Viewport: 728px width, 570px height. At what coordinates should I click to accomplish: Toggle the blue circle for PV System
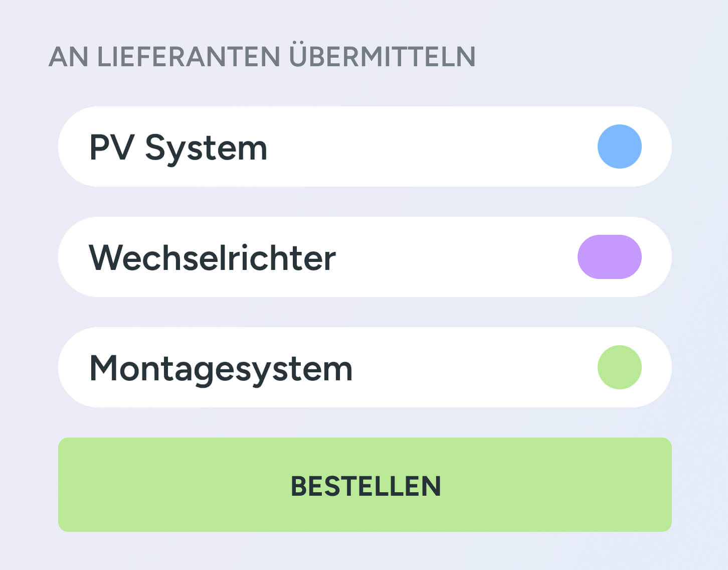[x=619, y=147]
